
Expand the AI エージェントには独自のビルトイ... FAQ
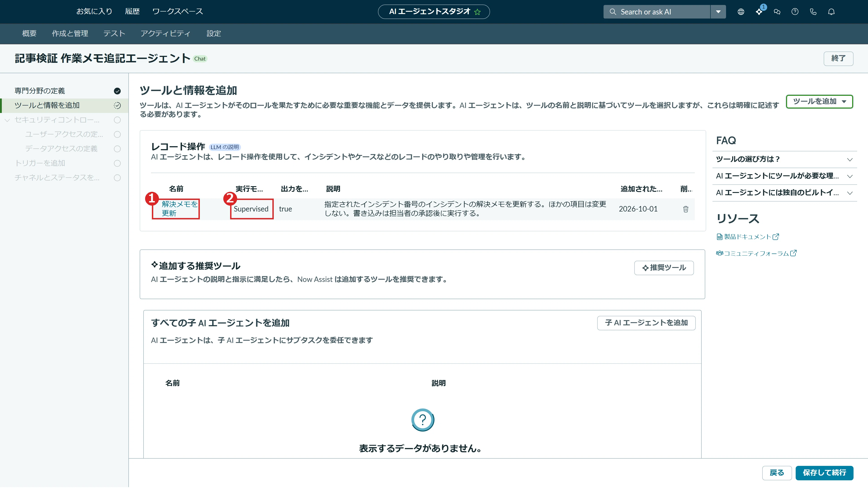pyautogui.click(x=784, y=193)
